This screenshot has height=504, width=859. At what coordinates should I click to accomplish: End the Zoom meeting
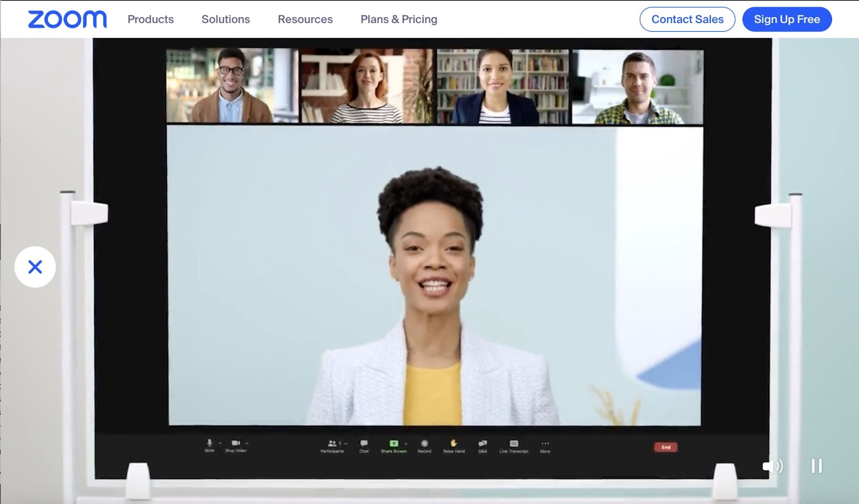pyautogui.click(x=666, y=446)
